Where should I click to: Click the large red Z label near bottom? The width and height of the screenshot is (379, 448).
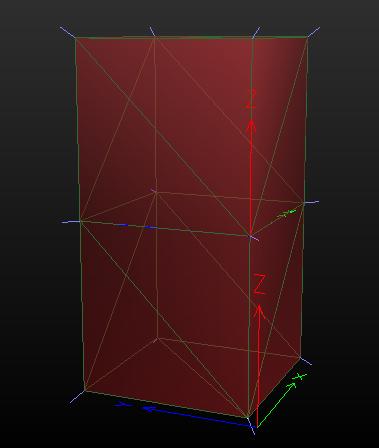coord(260,284)
